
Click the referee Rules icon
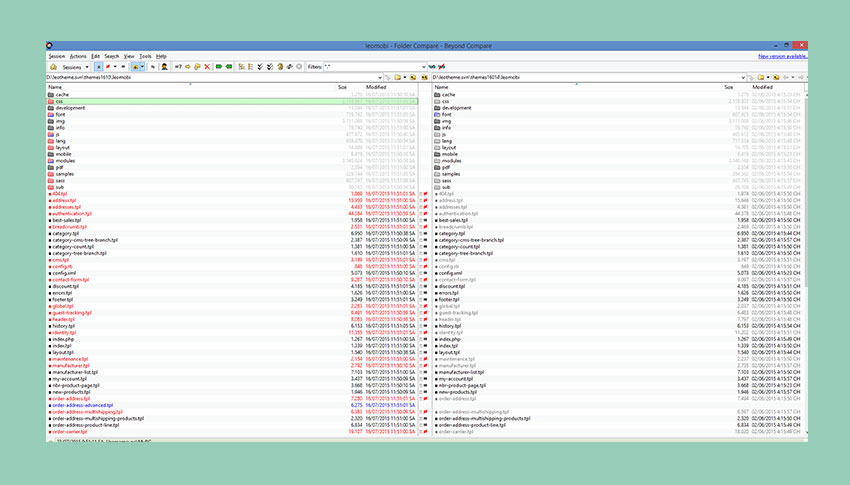163,66
